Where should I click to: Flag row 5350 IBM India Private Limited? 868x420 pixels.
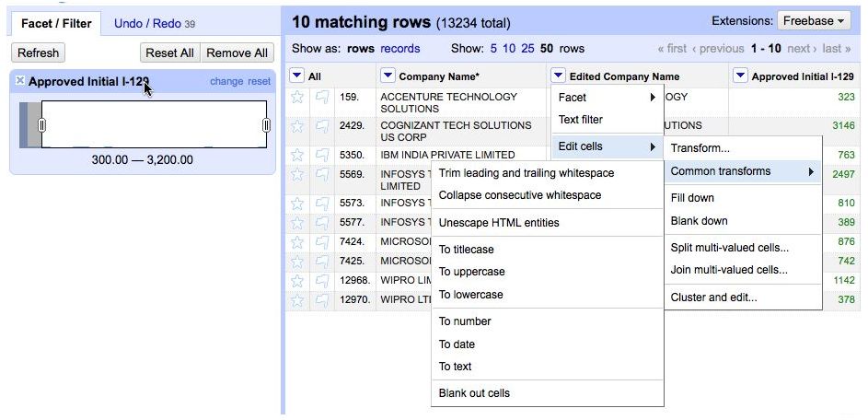click(x=321, y=155)
